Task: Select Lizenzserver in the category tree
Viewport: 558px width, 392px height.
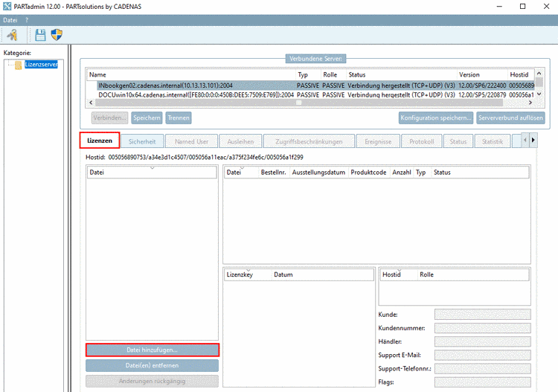Action: point(41,65)
